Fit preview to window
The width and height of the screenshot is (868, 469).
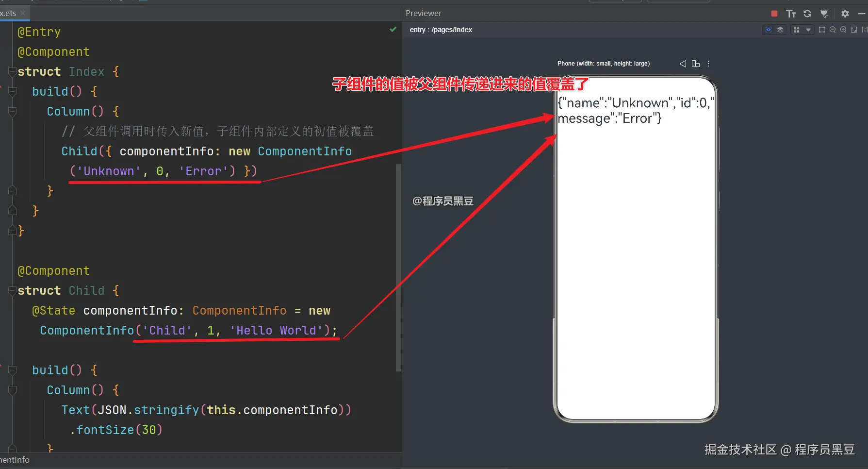854,30
